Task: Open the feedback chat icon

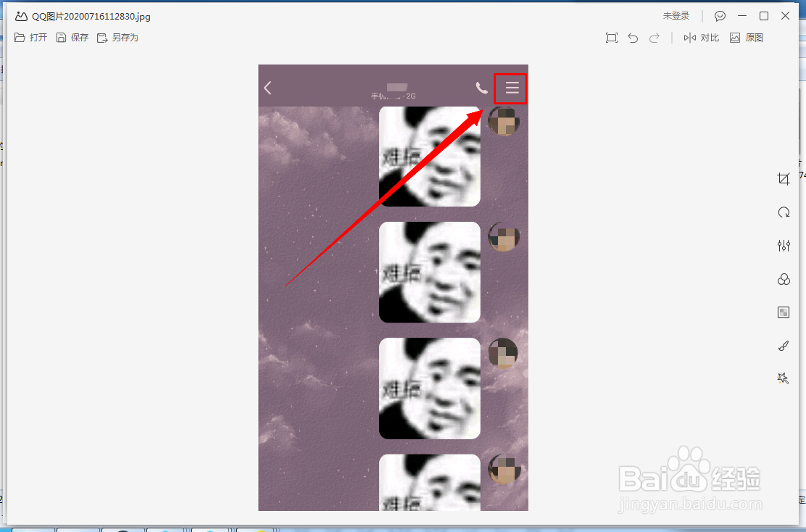Action: click(720, 16)
